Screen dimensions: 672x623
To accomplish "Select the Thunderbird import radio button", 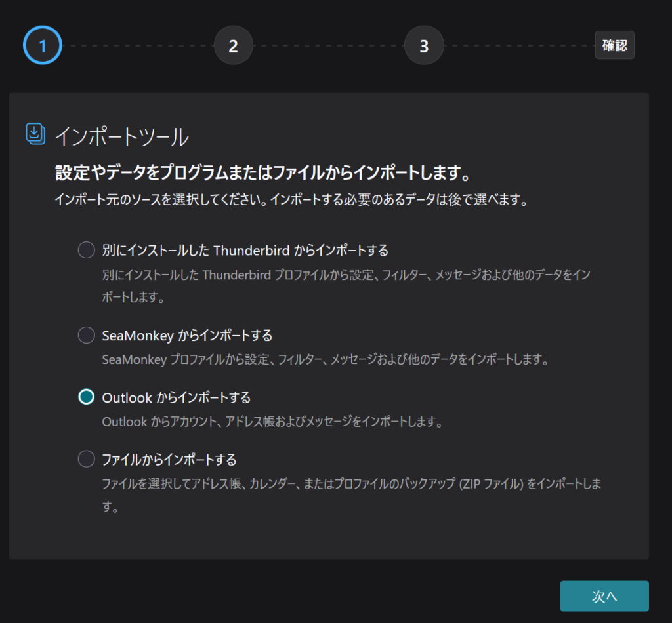I will tap(87, 250).
